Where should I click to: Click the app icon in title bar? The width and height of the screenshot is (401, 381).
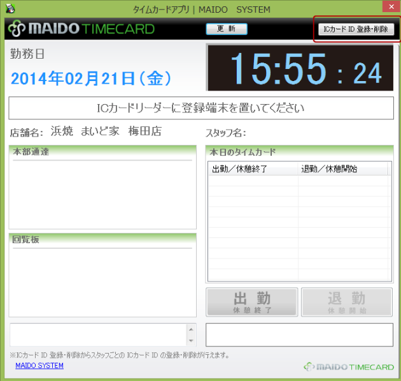(10, 8)
